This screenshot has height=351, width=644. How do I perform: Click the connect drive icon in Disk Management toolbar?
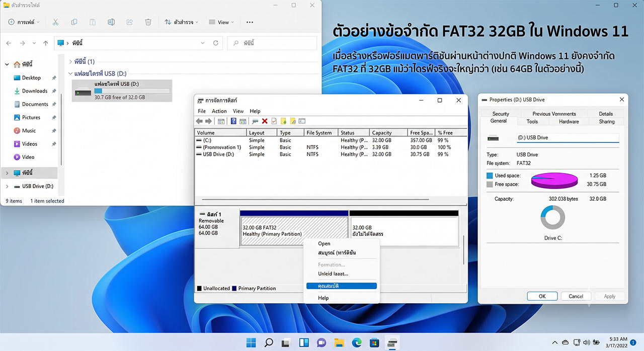pos(255,121)
